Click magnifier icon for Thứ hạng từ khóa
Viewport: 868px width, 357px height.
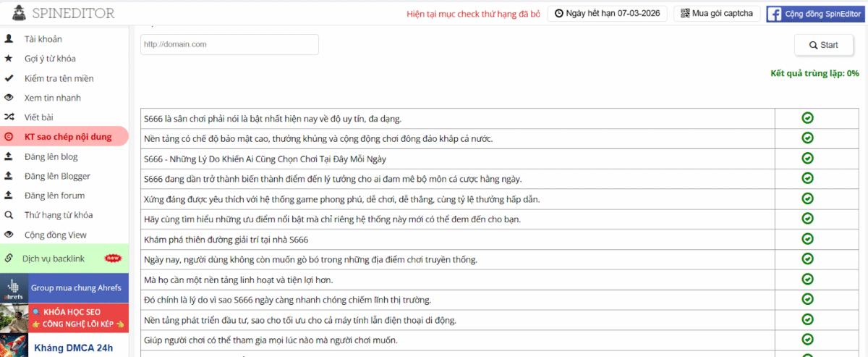[9, 215]
